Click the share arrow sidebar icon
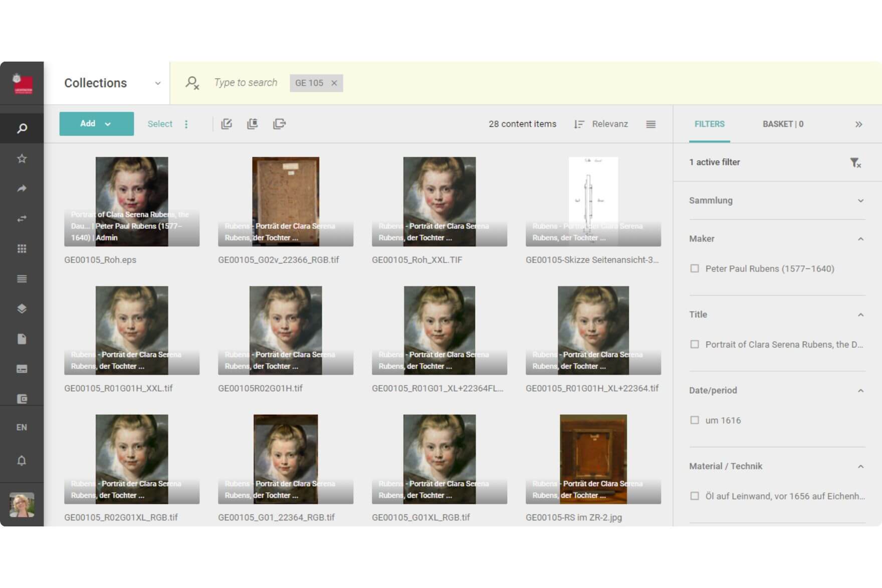882x588 pixels. point(22,189)
